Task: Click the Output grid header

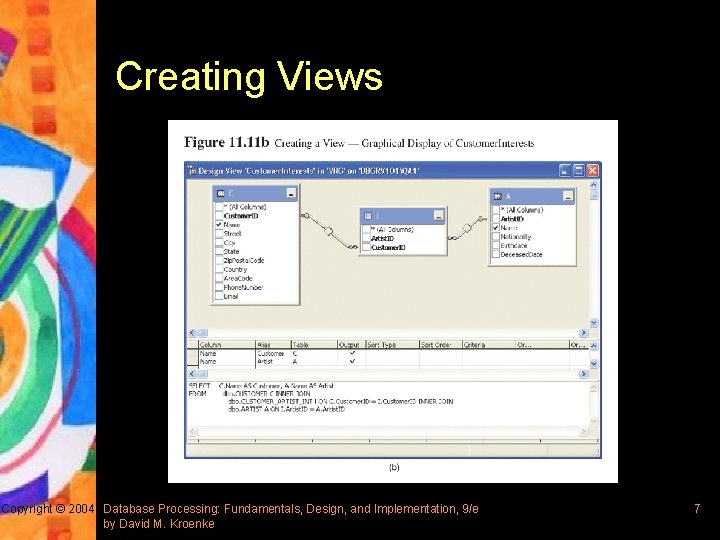Action: [x=351, y=345]
